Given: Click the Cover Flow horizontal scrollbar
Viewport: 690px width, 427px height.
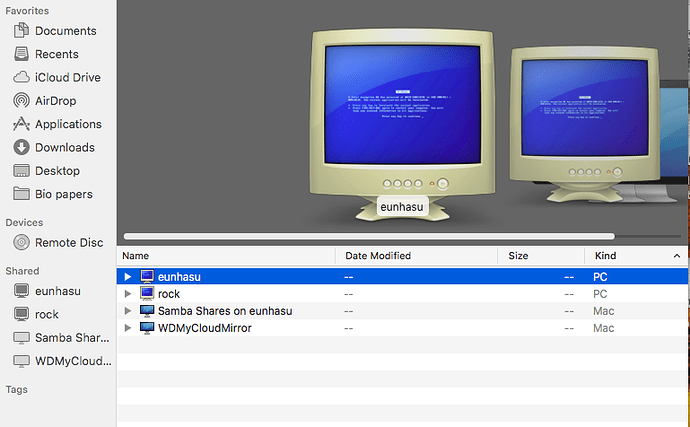Looking at the screenshot, I should point(369,236).
